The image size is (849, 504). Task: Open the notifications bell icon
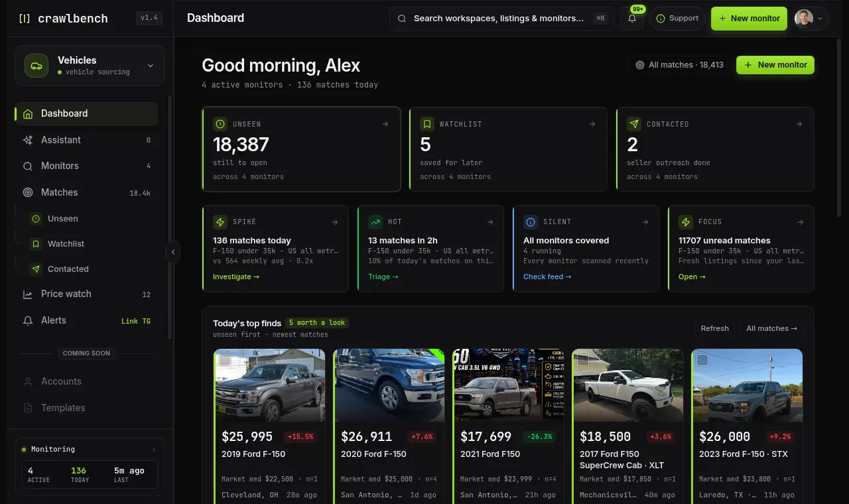coord(632,19)
